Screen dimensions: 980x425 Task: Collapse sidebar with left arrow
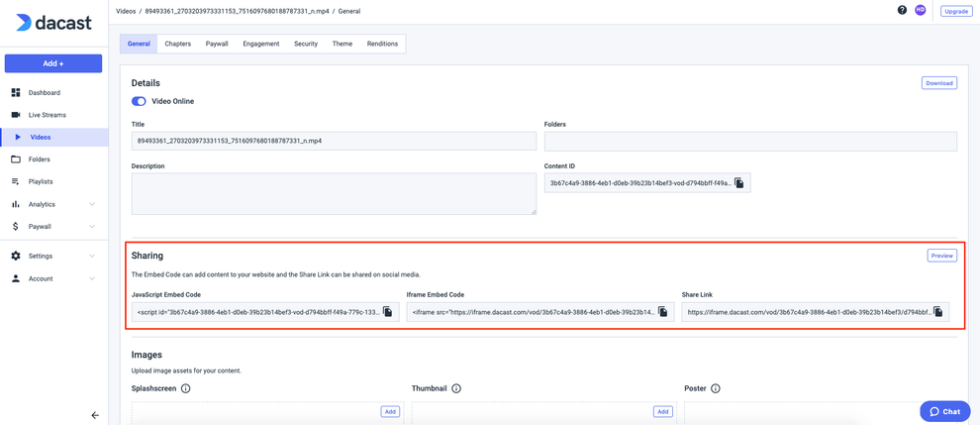pyautogui.click(x=95, y=415)
